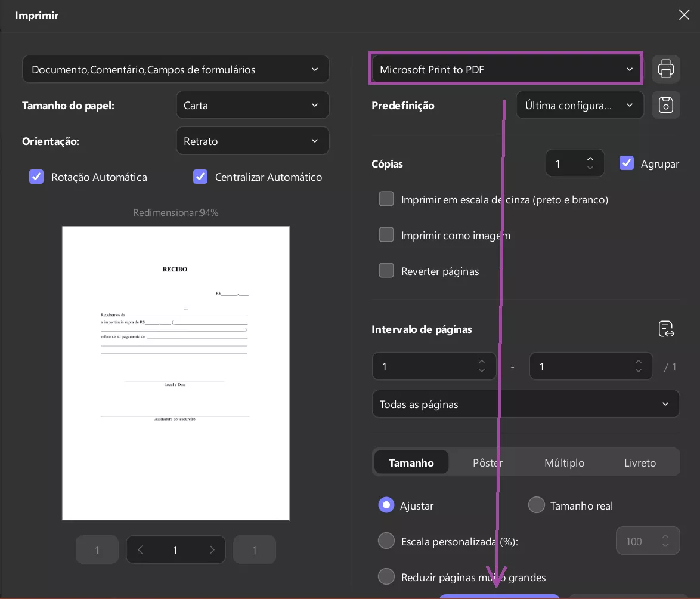The width and height of the screenshot is (700, 599).
Task: Click the printer icon to start printing
Action: [x=665, y=69]
